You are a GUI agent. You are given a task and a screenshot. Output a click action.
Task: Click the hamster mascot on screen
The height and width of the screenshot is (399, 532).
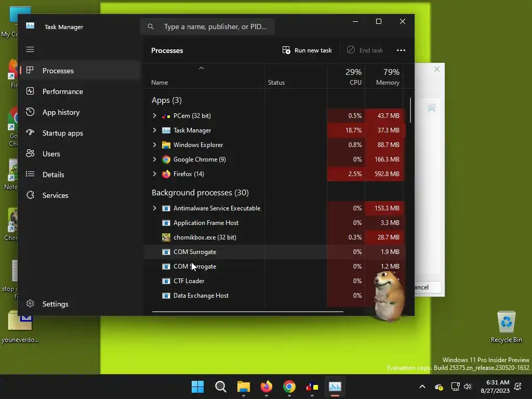click(389, 296)
